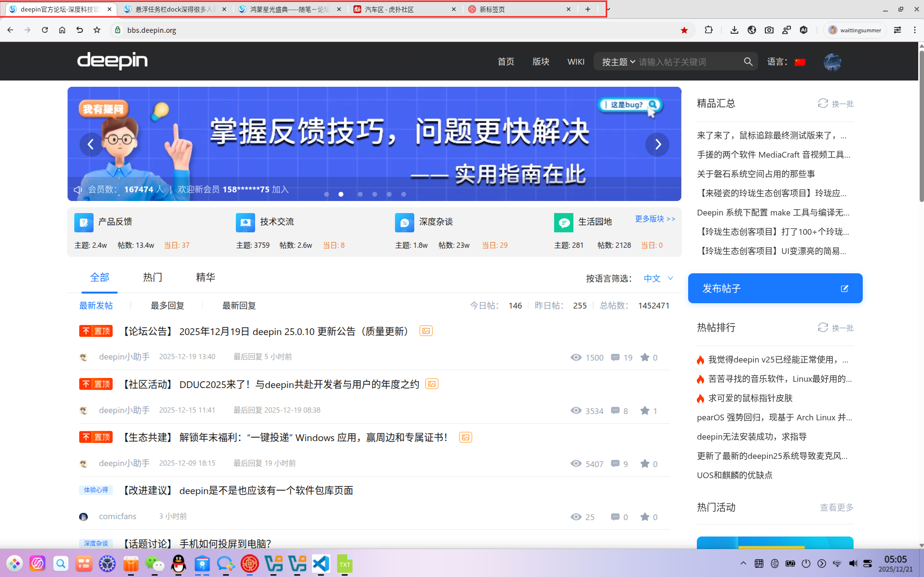
Task: Expand the hidden system tray icons
Action: pos(743,564)
